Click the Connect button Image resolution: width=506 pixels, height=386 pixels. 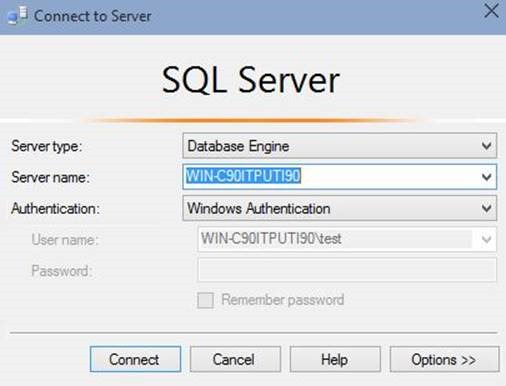coord(135,359)
